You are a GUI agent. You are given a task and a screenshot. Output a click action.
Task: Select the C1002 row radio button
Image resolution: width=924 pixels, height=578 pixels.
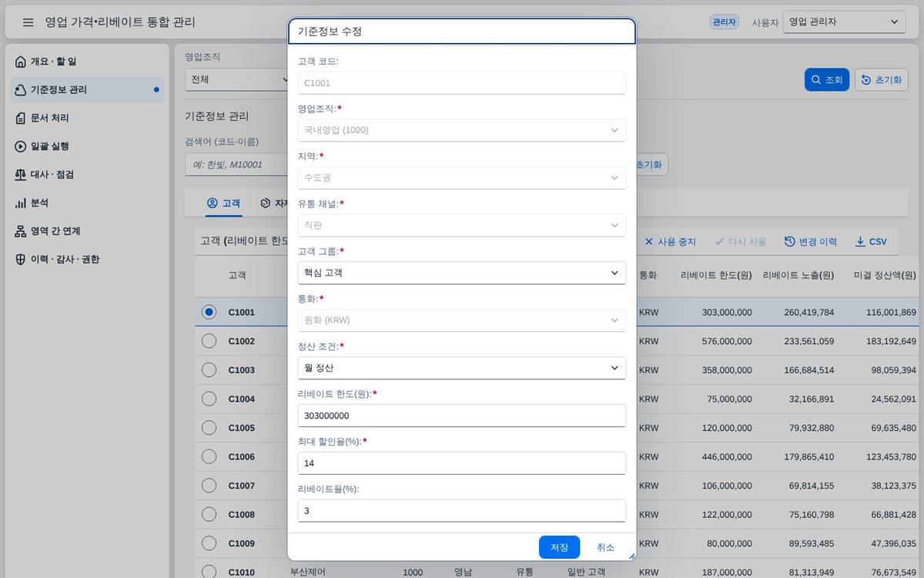209,341
